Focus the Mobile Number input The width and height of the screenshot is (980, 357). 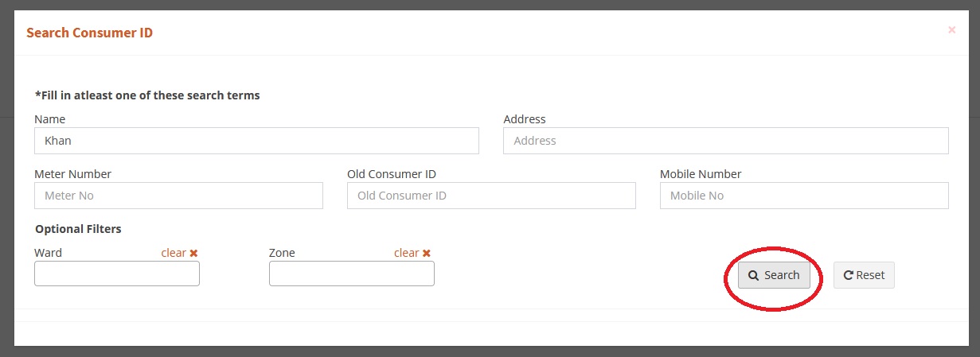(x=804, y=196)
